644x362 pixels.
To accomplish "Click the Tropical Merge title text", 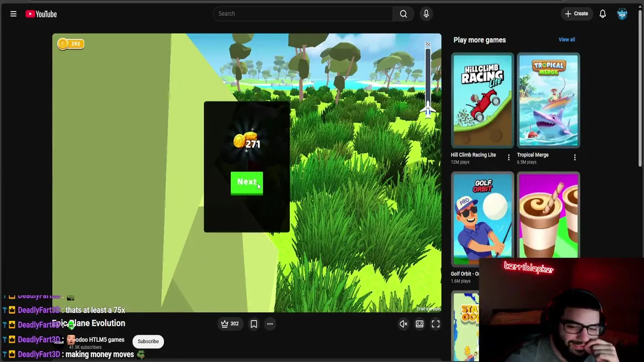I will 532,155.
